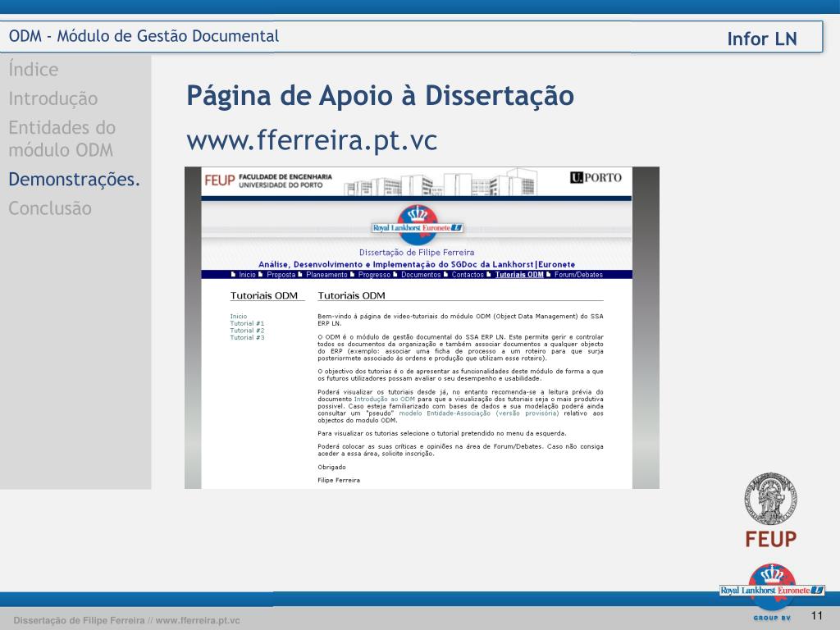The image size is (840, 630).
Task: Click the Infor LN header label
Action: coord(762,39)
